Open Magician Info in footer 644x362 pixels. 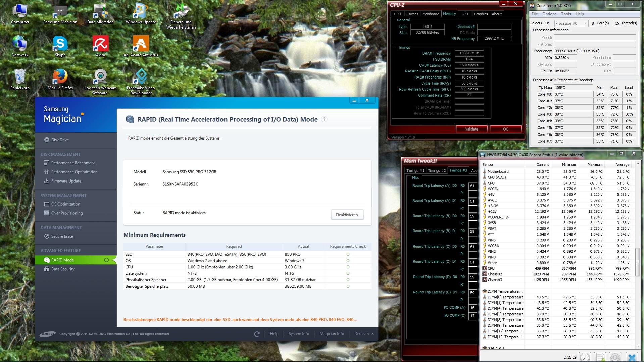pyautogui.click(x=332, y=334)
